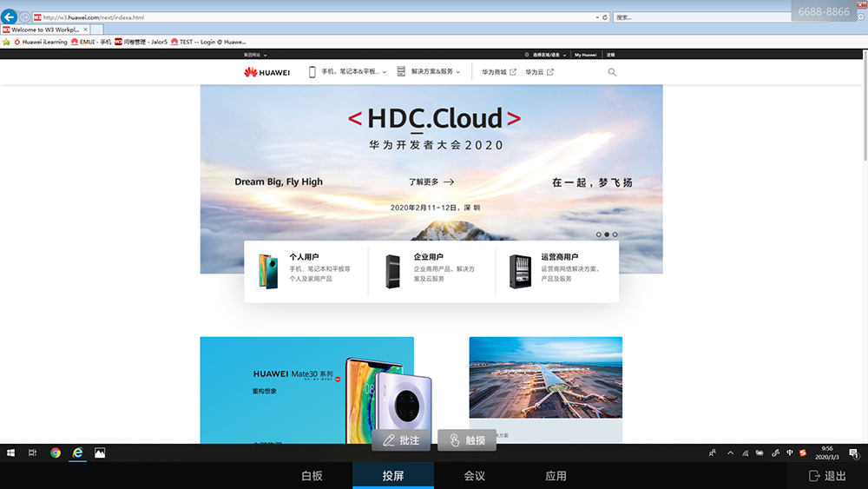Open the 企业用户 card

click(431, 271)
